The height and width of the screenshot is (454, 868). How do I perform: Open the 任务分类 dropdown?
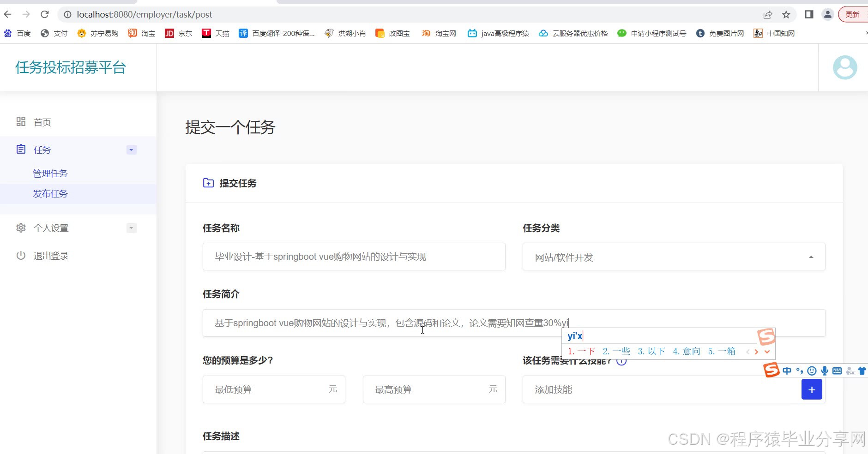click(x=674, y=257)
